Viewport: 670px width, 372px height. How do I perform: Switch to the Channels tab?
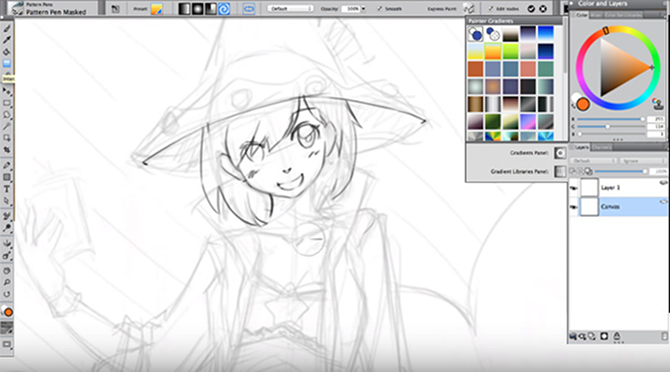[601, 147]
